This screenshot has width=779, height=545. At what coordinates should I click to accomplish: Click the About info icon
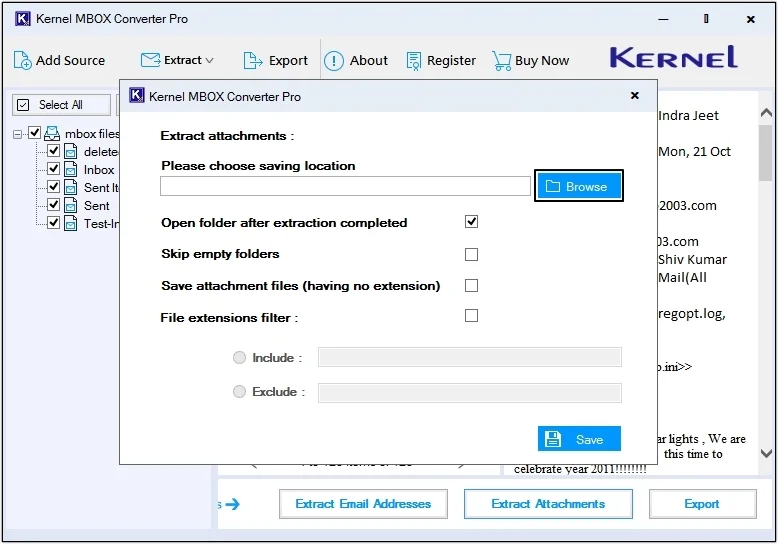click(334, 61)
